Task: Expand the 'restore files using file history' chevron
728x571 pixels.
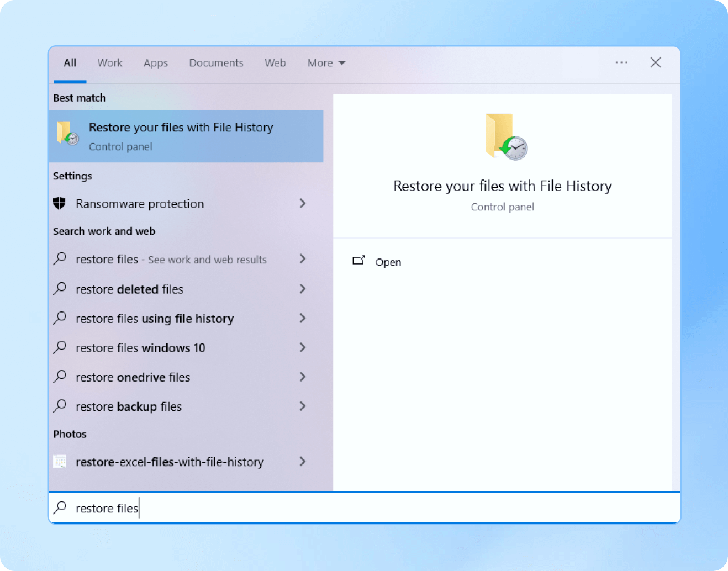Action: tap(303, 318)
